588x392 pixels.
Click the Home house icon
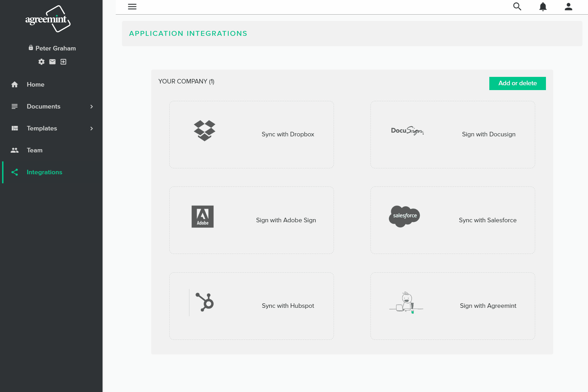coord(15,85)
